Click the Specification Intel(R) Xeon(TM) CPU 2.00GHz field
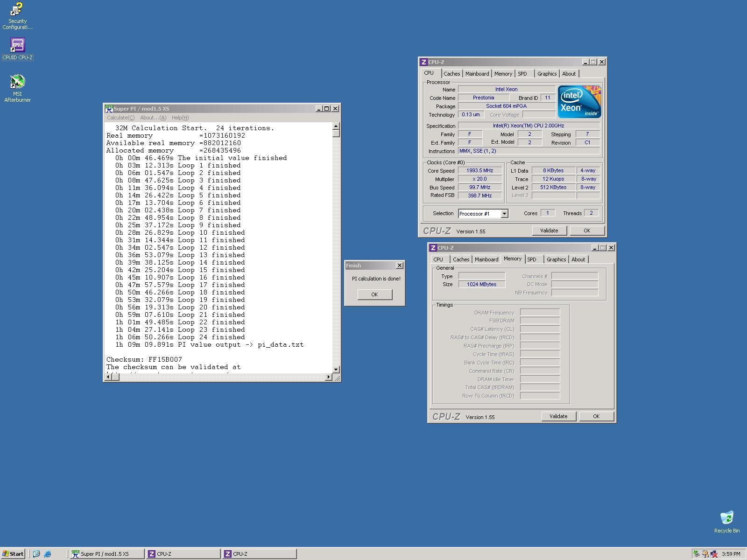Screen dimensions: 747x560 (529, 126)
